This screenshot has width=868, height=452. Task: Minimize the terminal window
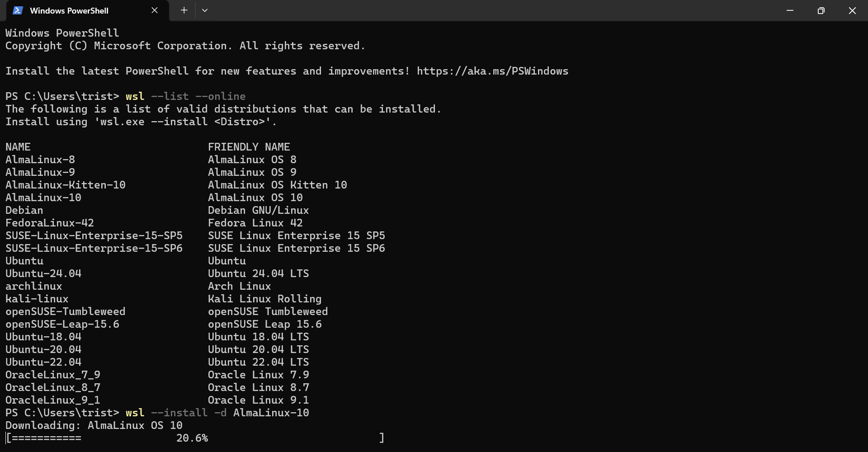(790, 10)
